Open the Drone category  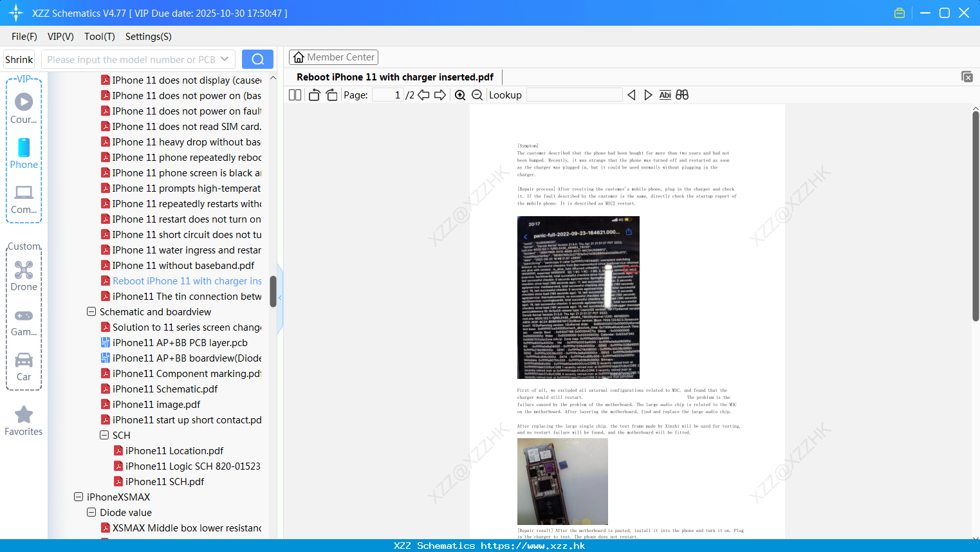24,276
